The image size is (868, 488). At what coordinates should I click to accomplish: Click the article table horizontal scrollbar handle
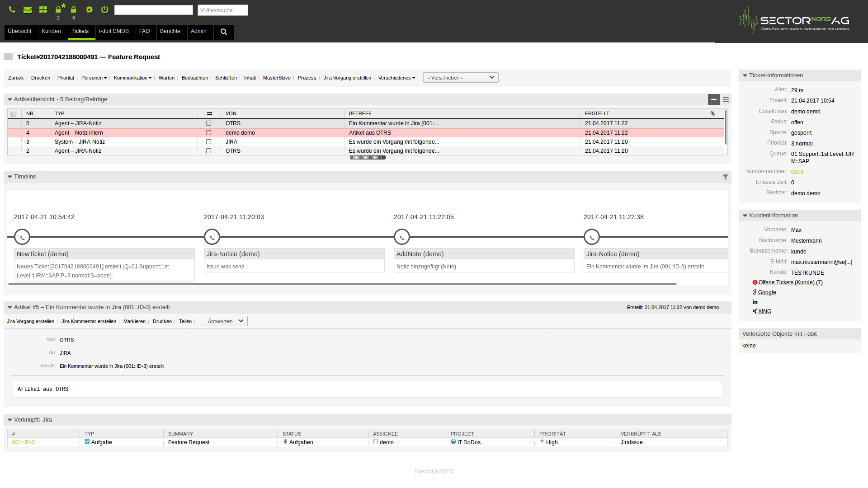tap(368, 158)
